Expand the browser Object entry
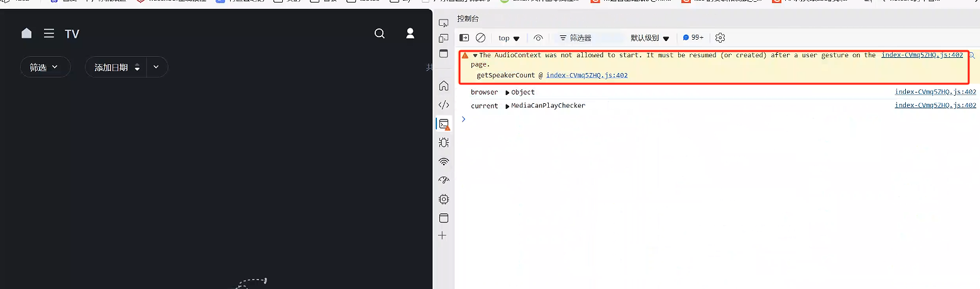 (x=508, y=93)
